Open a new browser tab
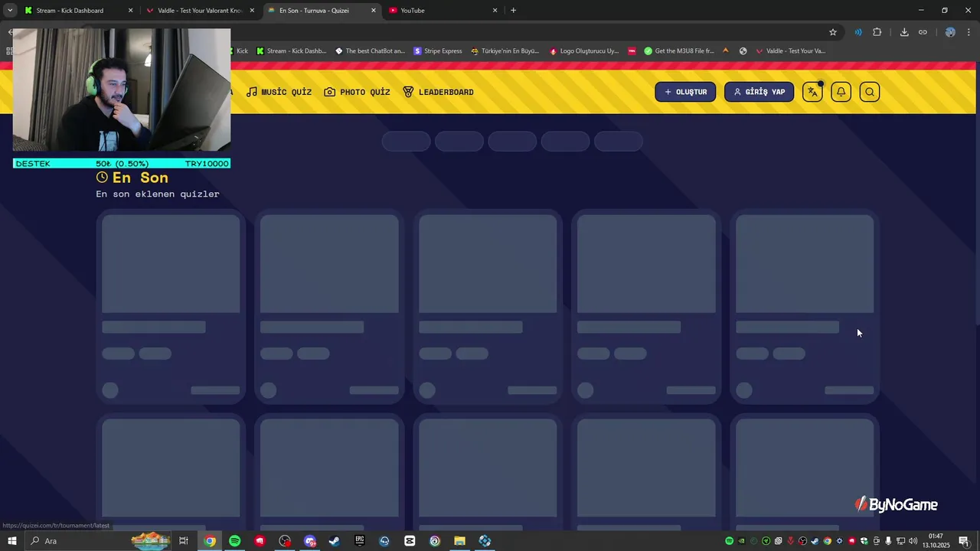Screen dimensions: 980x551 [x=513, y=11]
